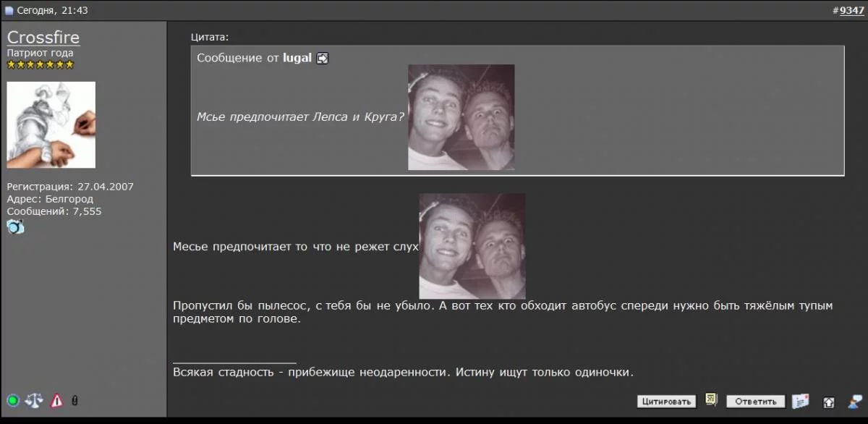Click the post status icon beside Сегодня
868x424 pixels.
(x=9, y=11)
